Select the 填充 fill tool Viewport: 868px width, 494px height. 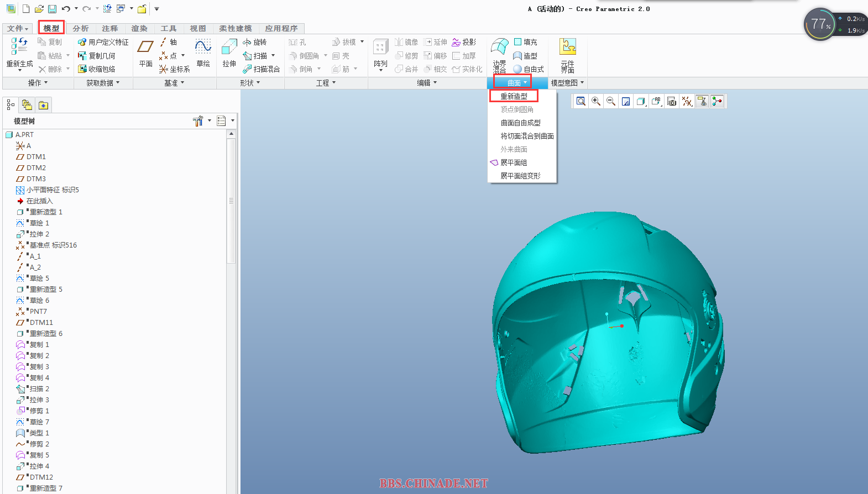[525, 42]
